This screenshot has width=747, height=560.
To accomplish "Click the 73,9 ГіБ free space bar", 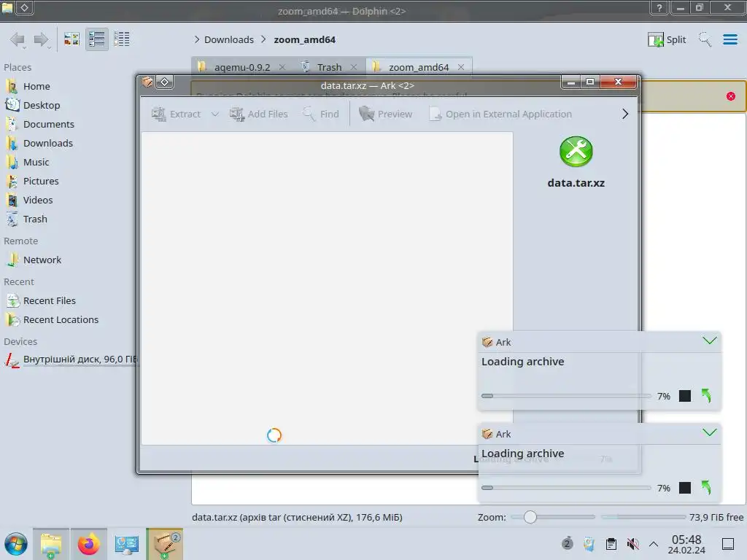I will (643, 517).
